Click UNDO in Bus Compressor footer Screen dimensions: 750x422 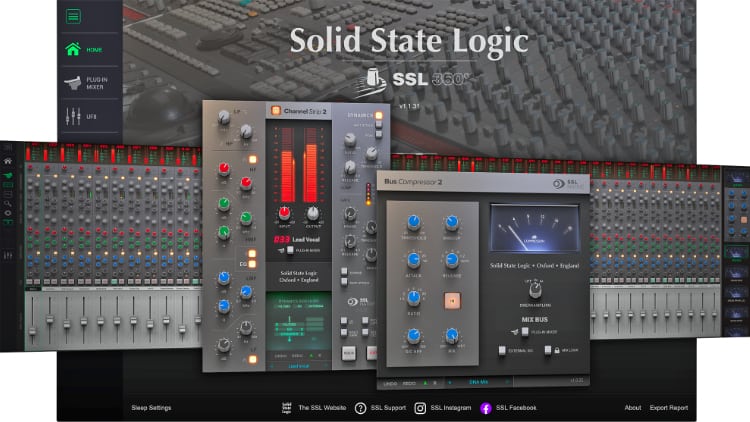pyautogui.click(x=390, y=383)
